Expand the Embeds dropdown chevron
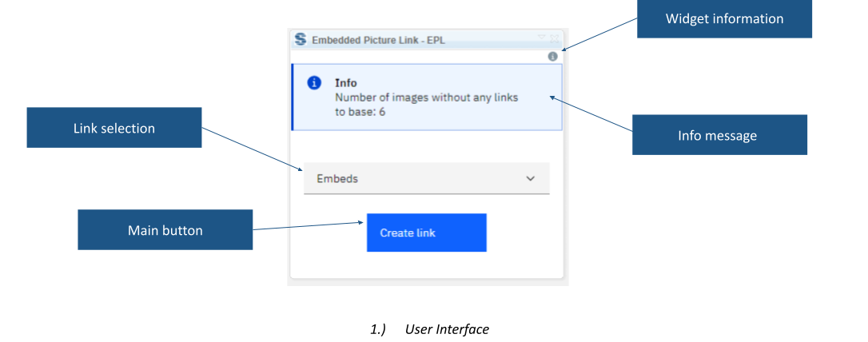Viewport: 868px width, 342px height. tap(531, 179)
